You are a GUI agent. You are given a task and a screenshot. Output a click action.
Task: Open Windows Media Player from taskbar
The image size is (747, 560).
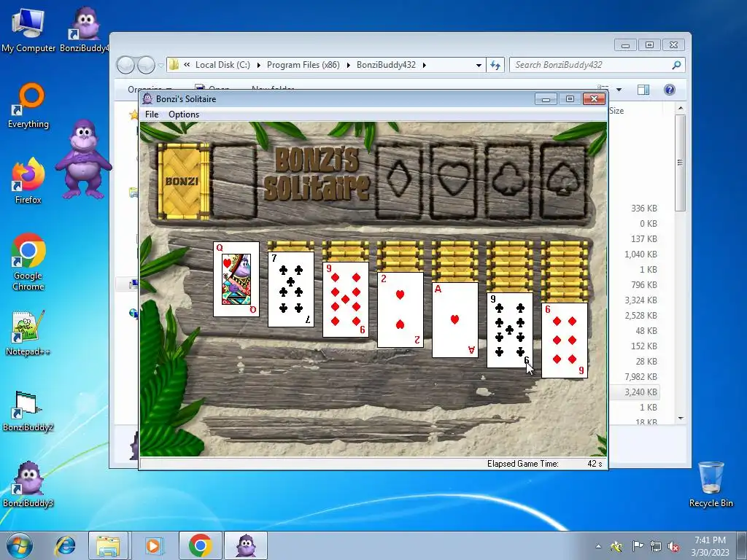(153, 545)
